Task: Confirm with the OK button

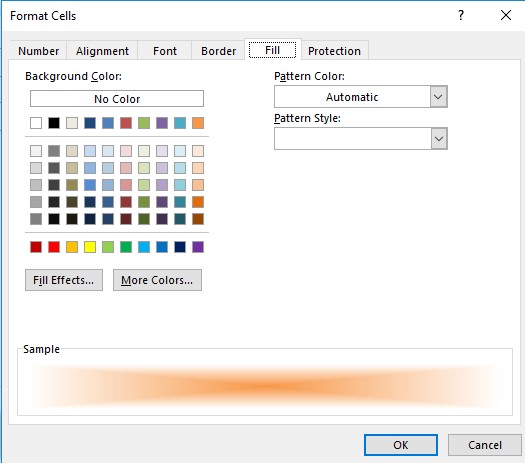Action: 401,445
